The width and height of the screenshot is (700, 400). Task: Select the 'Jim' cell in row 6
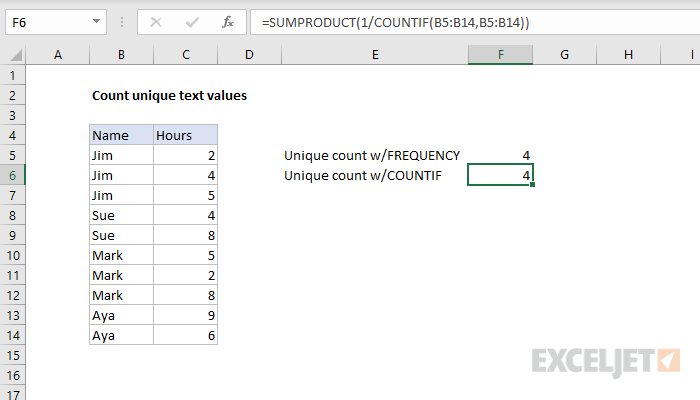click(121, 175)
